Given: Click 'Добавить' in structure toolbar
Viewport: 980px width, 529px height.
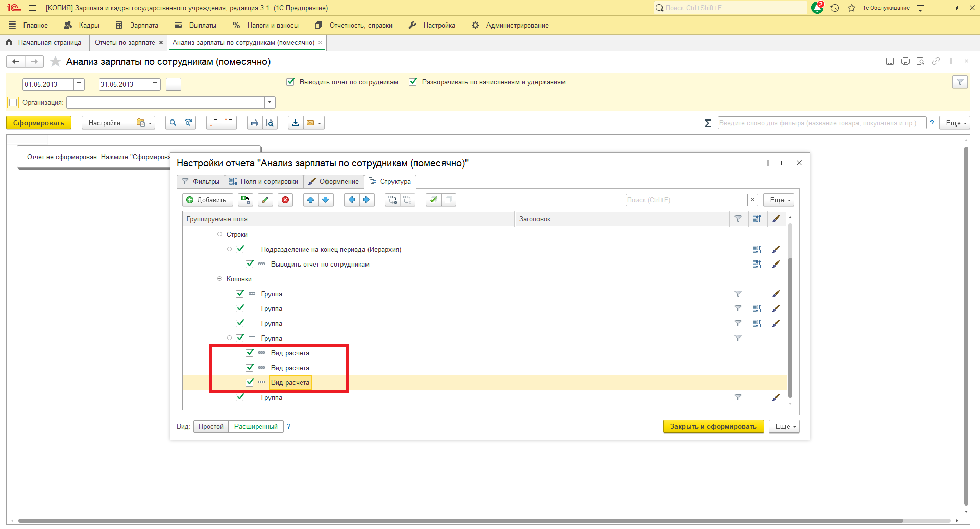Looking at the screenshot, I should [x=207, y=200].
